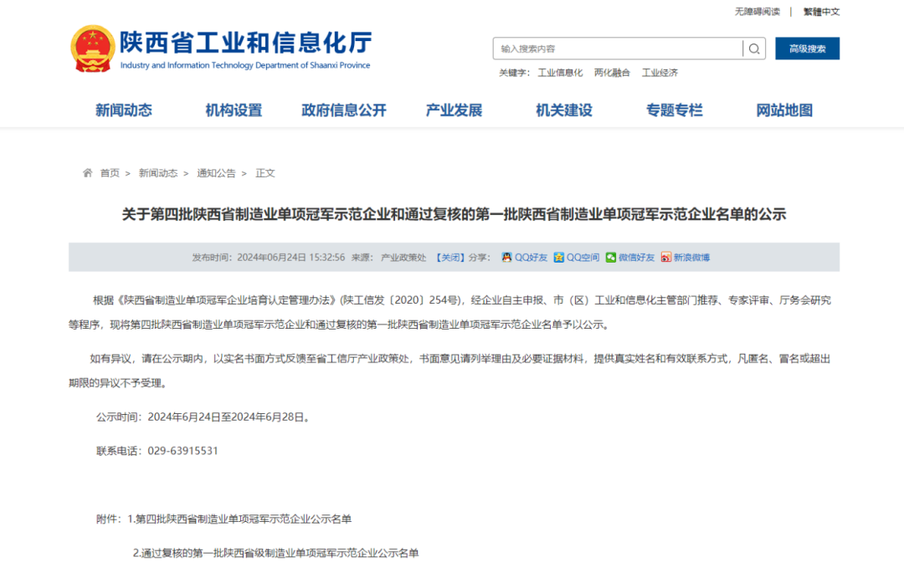904x588 pixels.
Task: Open attachment 2 通过复核的第一批 list
Action: [x=275, y=553]
